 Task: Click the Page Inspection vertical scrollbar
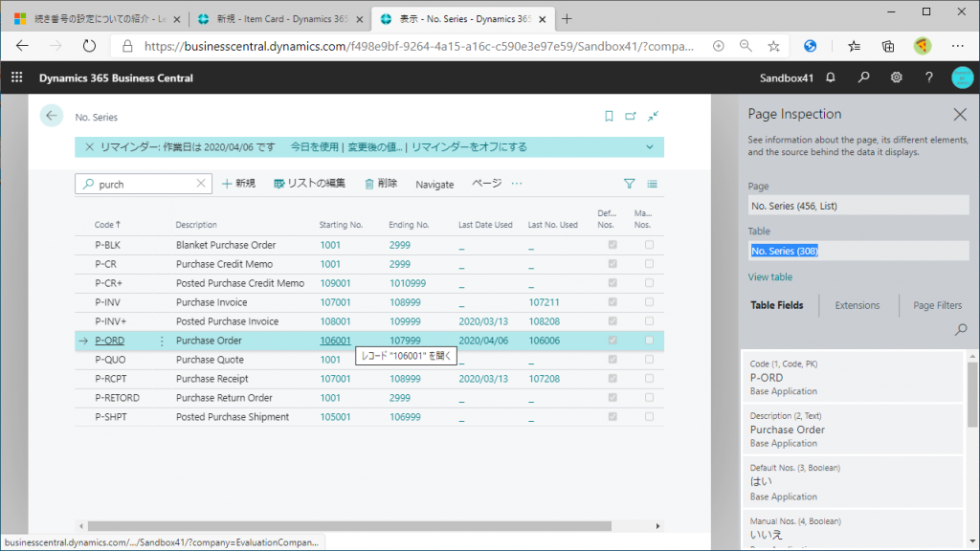[972, 395]
